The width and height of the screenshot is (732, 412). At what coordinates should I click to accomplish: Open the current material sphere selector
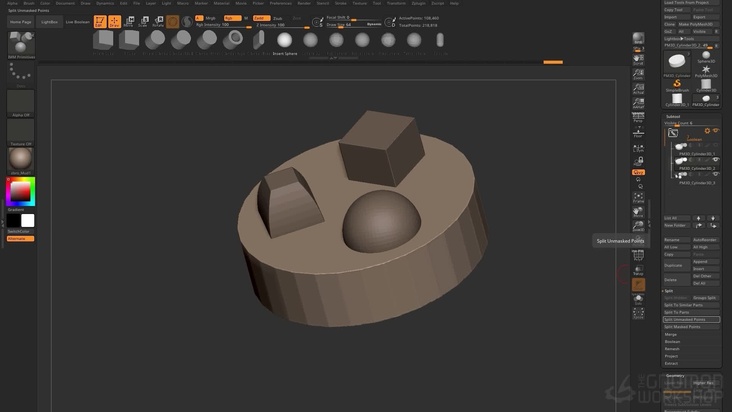pos(21,160)
